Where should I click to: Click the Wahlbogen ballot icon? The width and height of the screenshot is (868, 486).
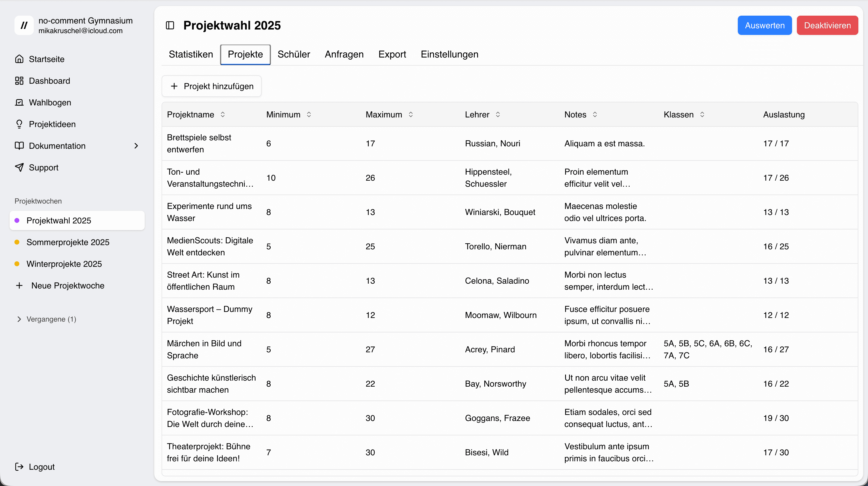pyautogui.click(x=19, y=102)
